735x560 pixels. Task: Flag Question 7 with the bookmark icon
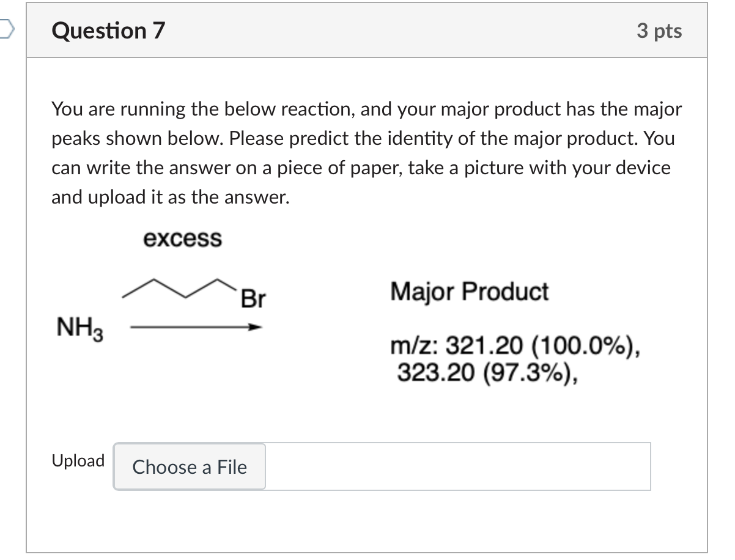click(x=6, y=30)
